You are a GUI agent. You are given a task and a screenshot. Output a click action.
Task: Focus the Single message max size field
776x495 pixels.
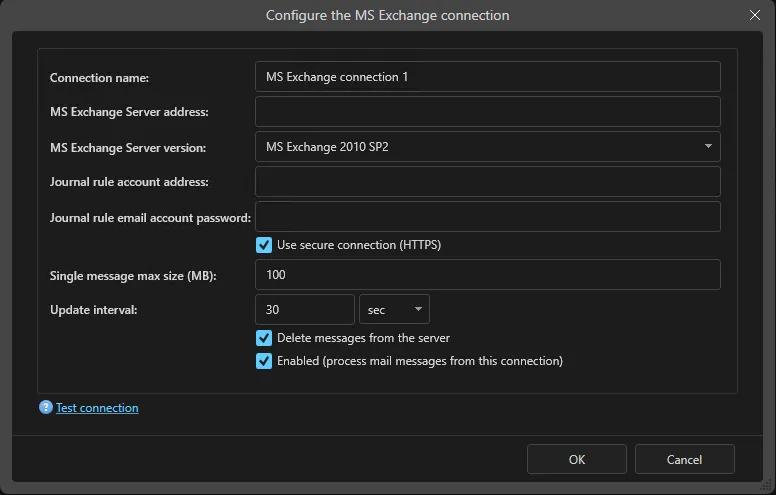(487, 275)
